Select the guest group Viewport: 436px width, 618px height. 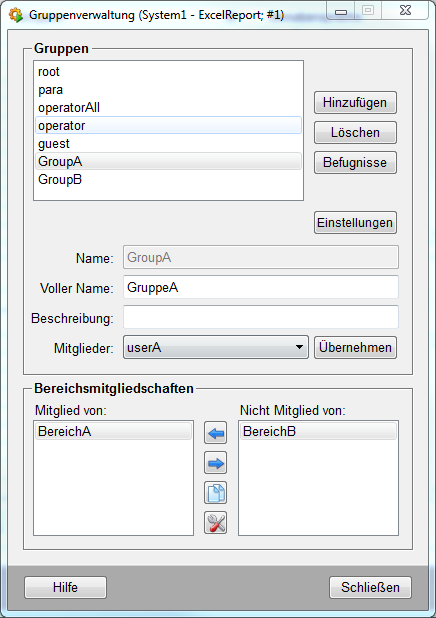pyautogui.click(x=168, y=143)
